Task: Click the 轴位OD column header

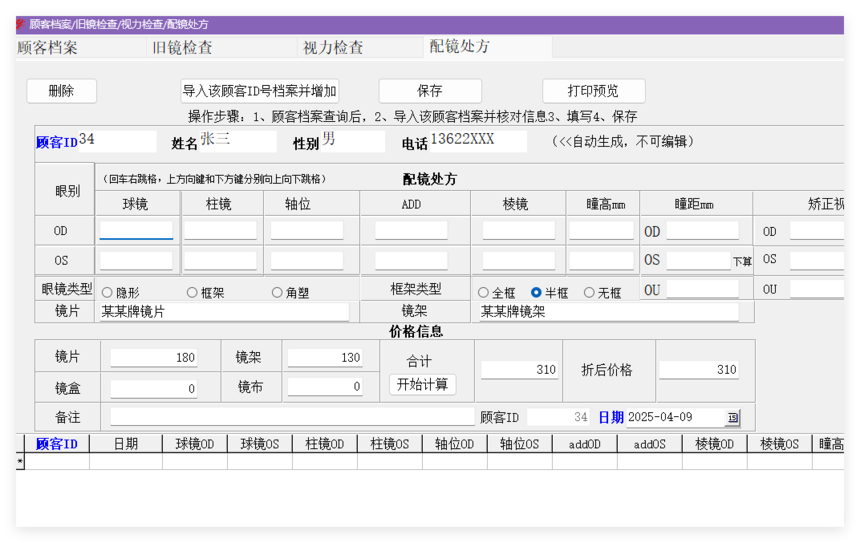Action: coord(455,444)
